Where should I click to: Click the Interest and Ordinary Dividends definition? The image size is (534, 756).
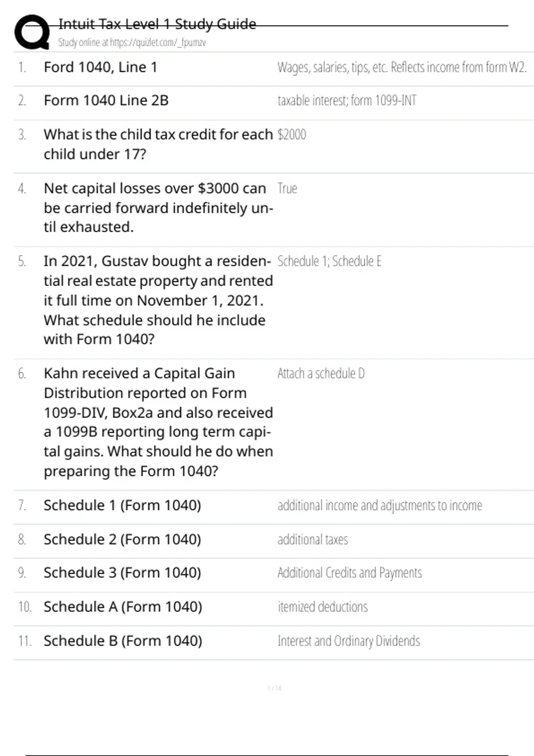[348, 641]
